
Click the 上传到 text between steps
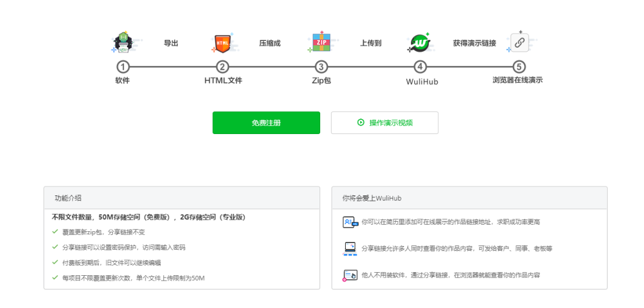click(x=371, y=43)
